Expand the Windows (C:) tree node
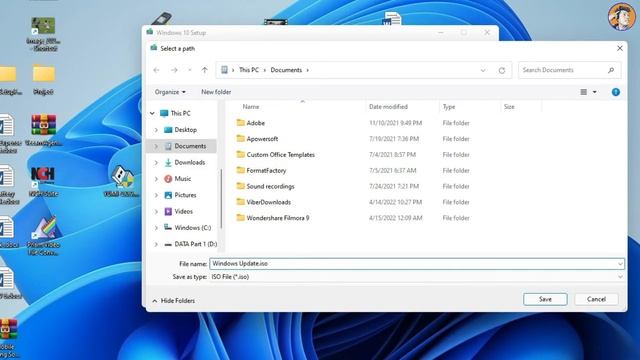This screenshot has height=360, width=640. (x=156, y=228)
